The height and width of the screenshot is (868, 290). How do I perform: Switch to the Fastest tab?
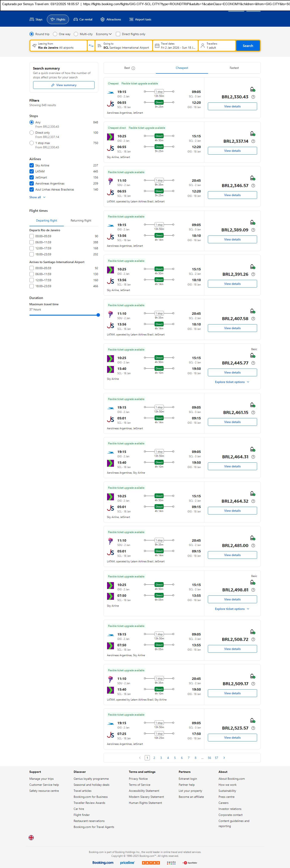coord(234,68)
